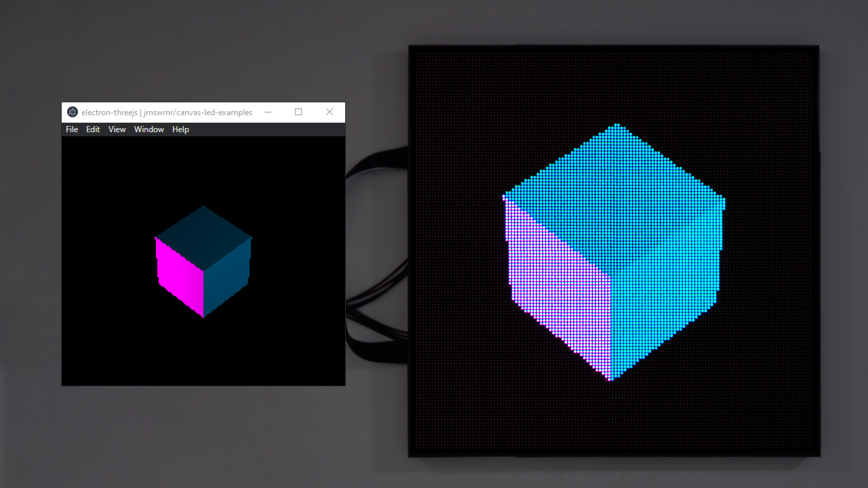Viewport: 868px width, 488px height.
Task: Open the Edit menu
Action: [93, 130]
